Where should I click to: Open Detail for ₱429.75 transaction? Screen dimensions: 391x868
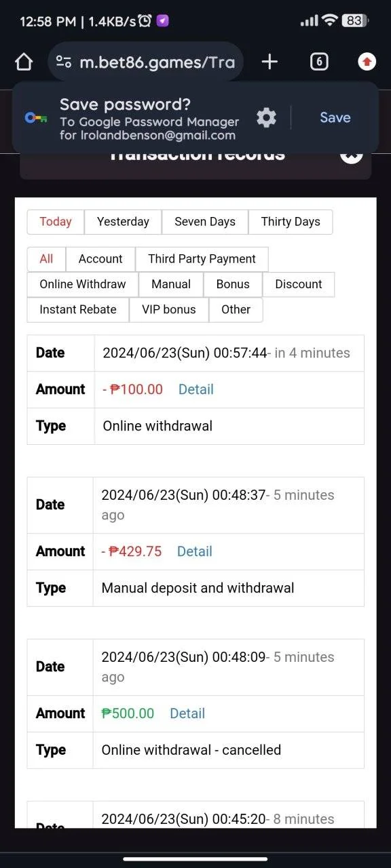(194, 551)
